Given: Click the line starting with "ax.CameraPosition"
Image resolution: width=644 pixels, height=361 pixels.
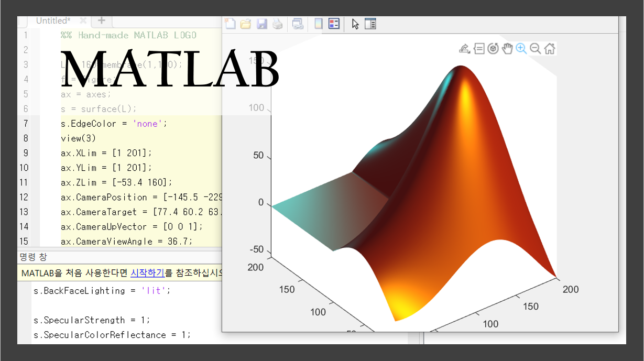Looking at the screenshot, I should point(141,197).
